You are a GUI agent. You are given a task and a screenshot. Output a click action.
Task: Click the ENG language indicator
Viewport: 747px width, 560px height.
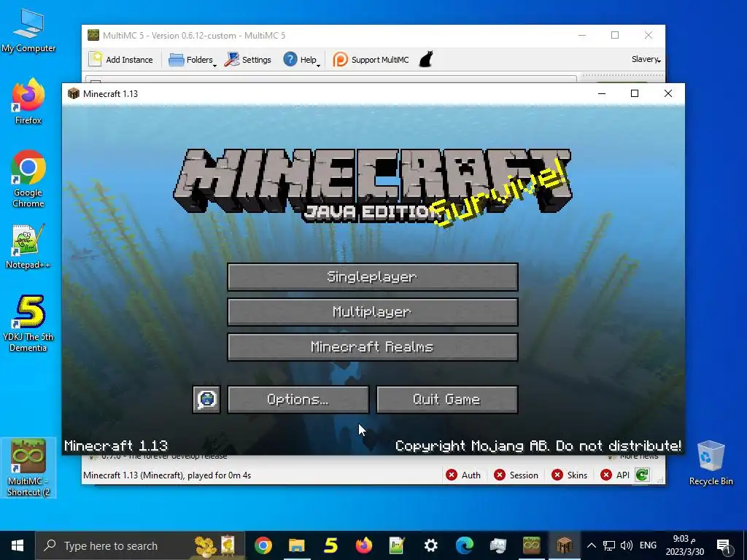(648, 545)
